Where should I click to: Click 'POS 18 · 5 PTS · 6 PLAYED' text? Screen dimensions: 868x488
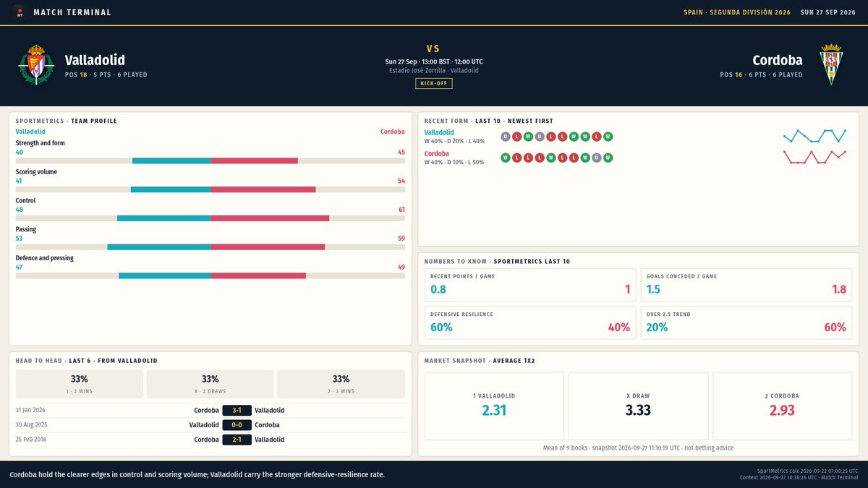106,74
